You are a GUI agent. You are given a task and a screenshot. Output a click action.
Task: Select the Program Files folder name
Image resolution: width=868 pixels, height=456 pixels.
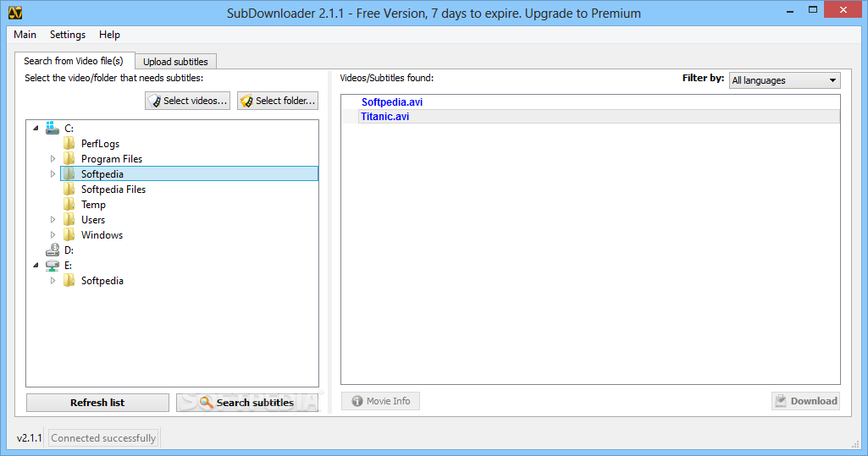112,159
